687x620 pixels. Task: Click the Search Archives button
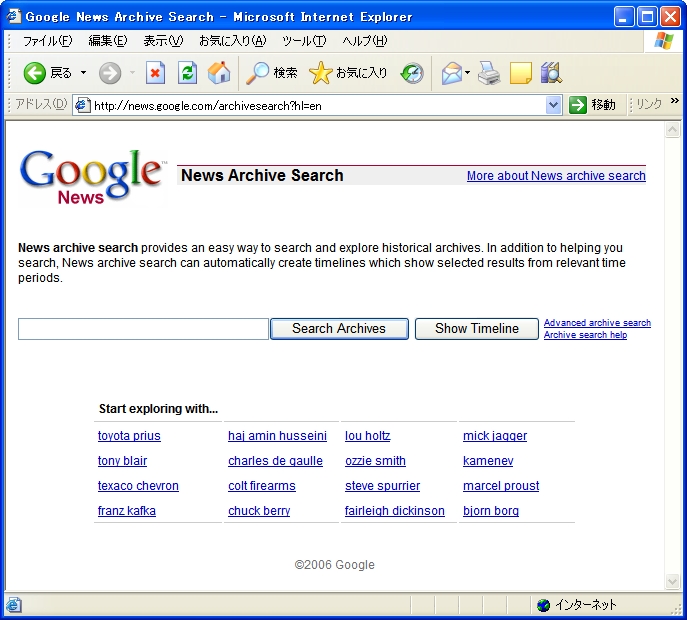click(x=339, y=329)
